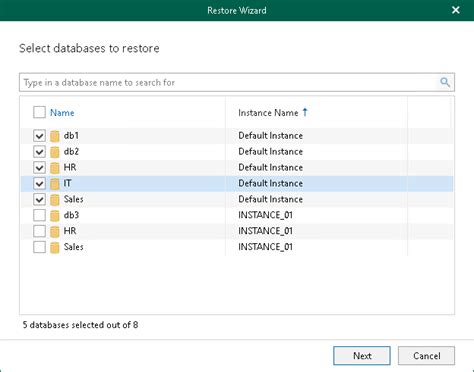Sort by the Instance Name column header

click(268, 113)
